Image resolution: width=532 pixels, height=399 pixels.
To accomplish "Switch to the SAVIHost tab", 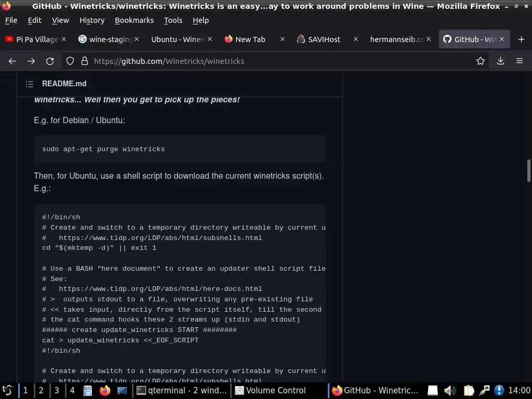I will point(324,39).
